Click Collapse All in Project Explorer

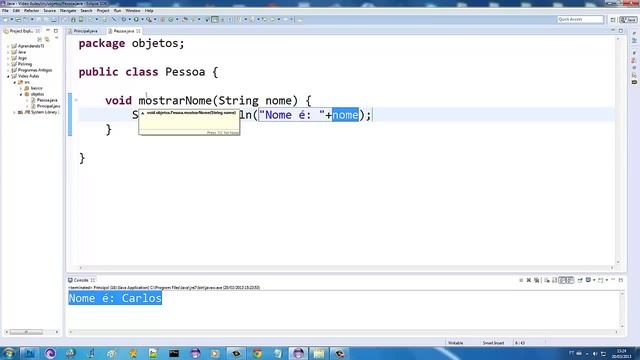click(x=40, y=39)
